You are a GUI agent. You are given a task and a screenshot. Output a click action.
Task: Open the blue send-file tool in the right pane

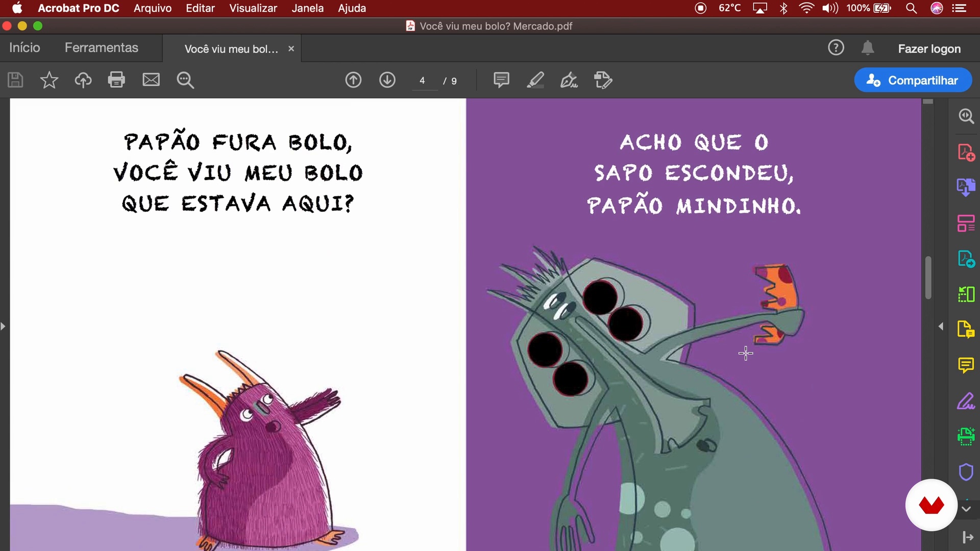pos(966,259)
